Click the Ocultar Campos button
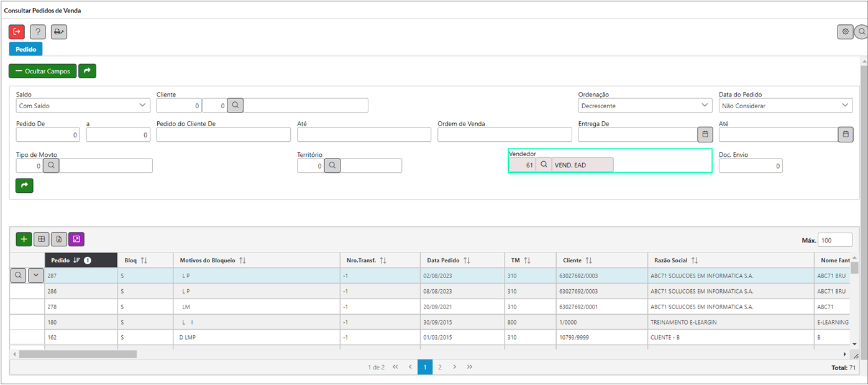 click(x=43, y=71)
